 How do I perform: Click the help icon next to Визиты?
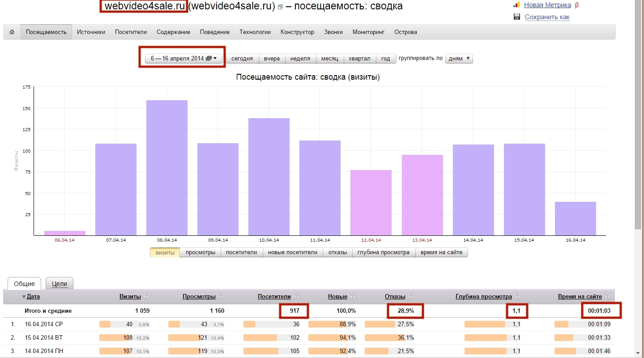(146, 297)
